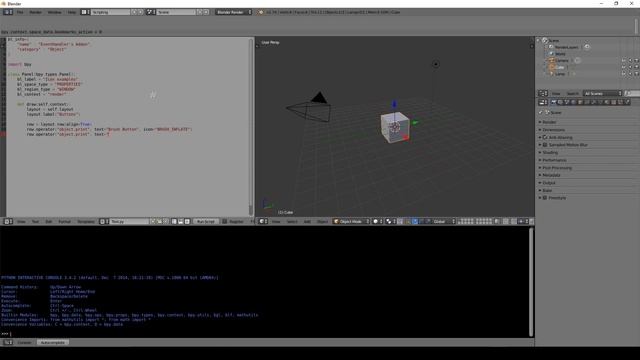This screenshot has width=640, height=360.
Task: Open viewport shading mode selector
Action: coord(378,222)
